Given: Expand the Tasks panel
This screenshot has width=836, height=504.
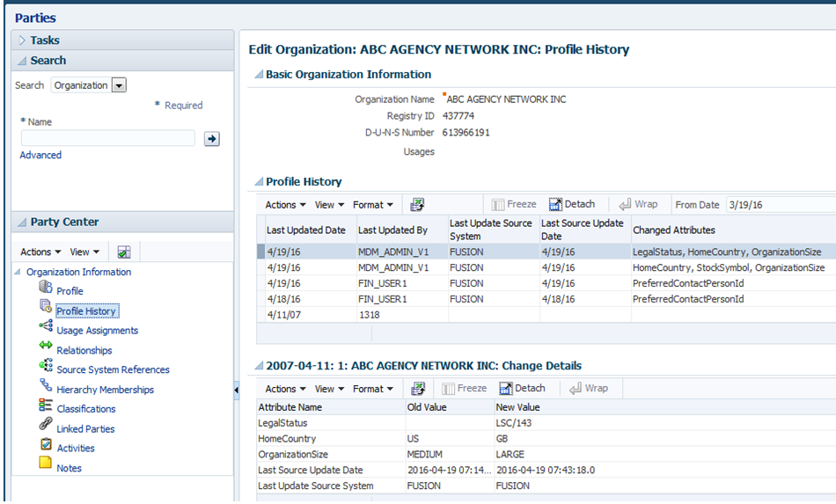Looking at the screenshot, I should (x=22, y=40).
